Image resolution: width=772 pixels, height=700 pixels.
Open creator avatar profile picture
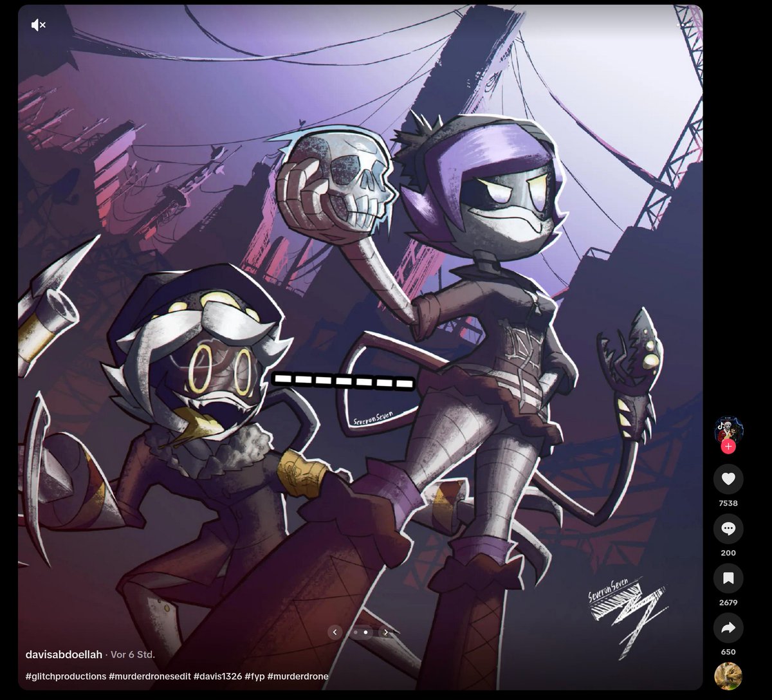728,430
